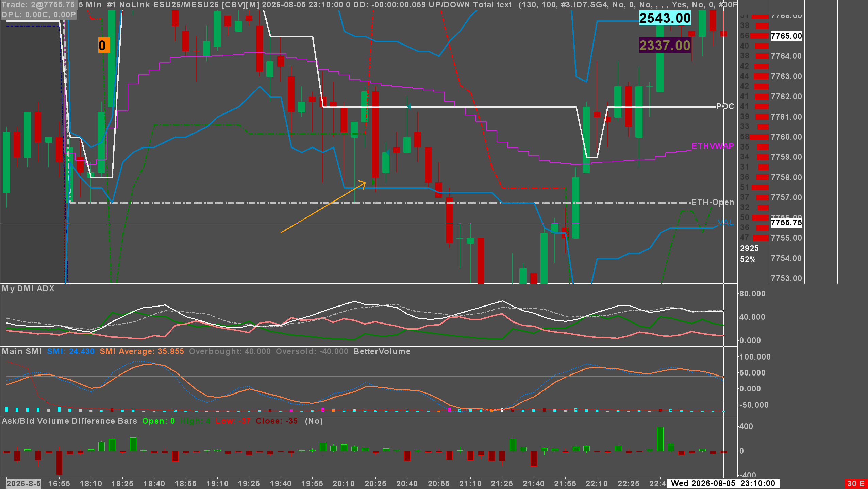The height and width of the screenshot is (489, 868).
Task: Click the 'SMI Average: 35.855' value
Action: tap(142, 351)
